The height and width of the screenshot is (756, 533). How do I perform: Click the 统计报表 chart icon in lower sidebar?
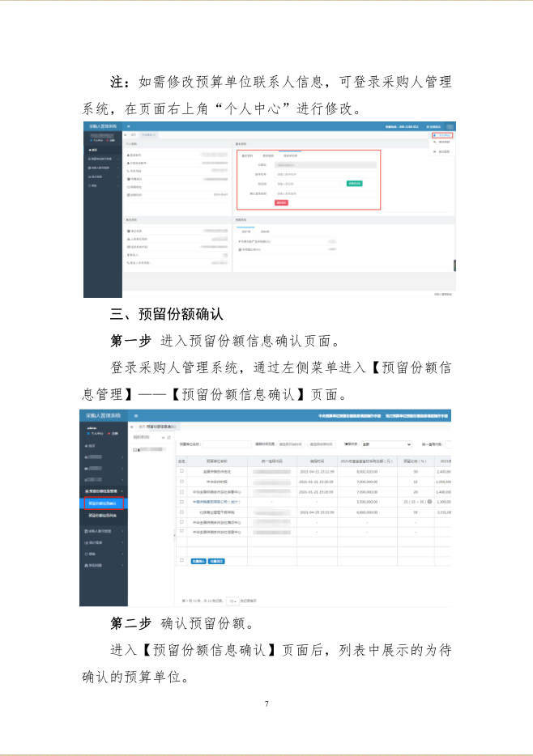87,543
